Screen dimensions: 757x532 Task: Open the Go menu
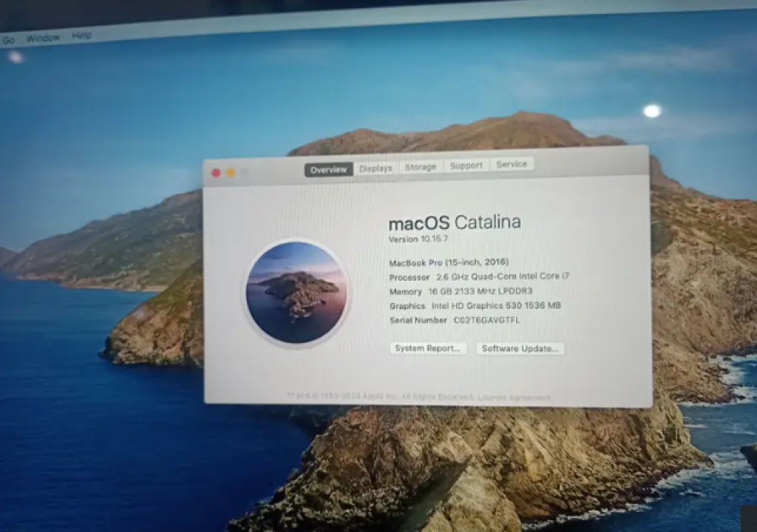[9, 40]
